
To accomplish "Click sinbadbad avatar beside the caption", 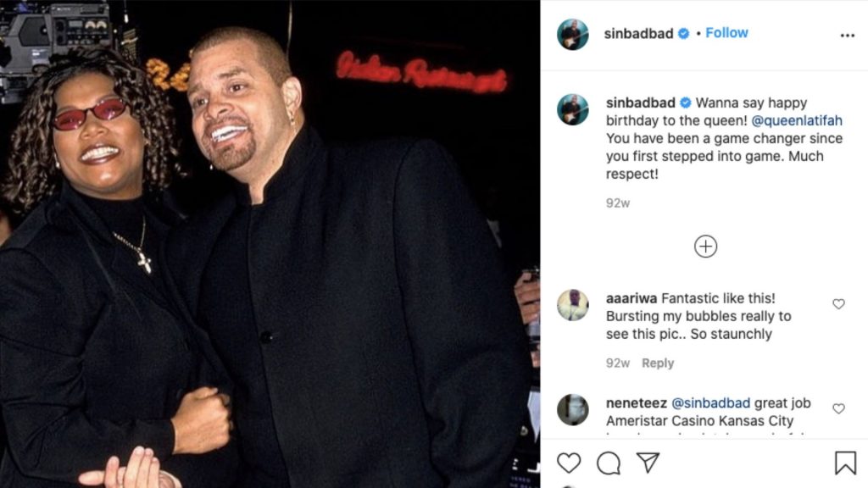I will point(572,109).
